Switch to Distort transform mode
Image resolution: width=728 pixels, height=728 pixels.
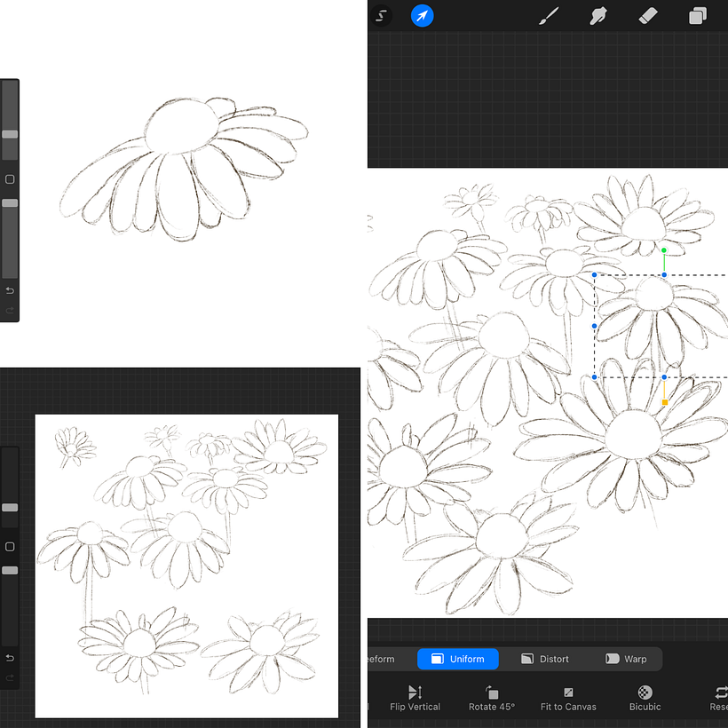coord(544,659)
